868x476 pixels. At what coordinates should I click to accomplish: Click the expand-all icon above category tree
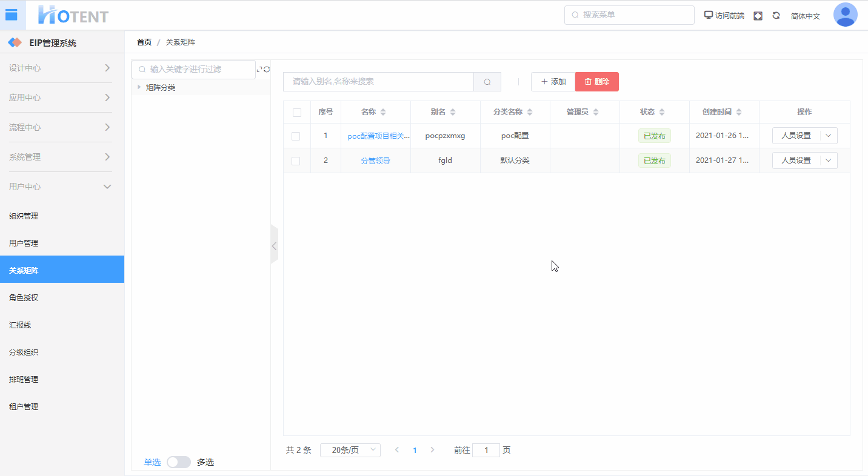click(259, 70)
